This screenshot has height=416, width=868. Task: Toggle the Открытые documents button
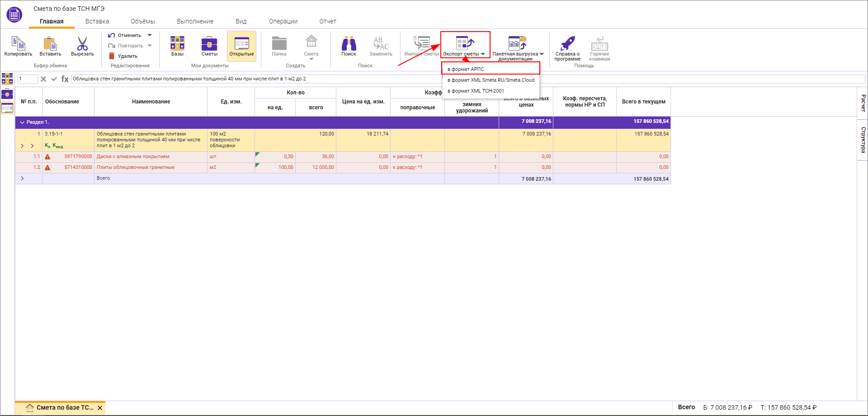click(241, 46)
